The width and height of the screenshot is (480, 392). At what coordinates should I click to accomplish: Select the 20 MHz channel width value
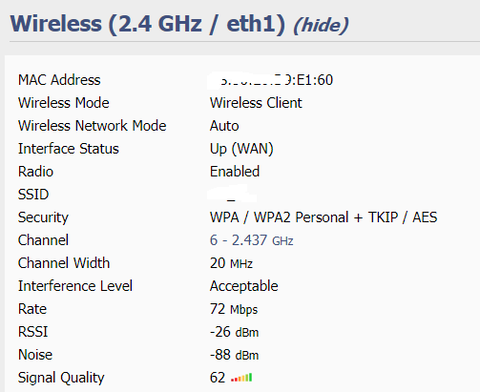pyautogui.click(x=231, y=263)
